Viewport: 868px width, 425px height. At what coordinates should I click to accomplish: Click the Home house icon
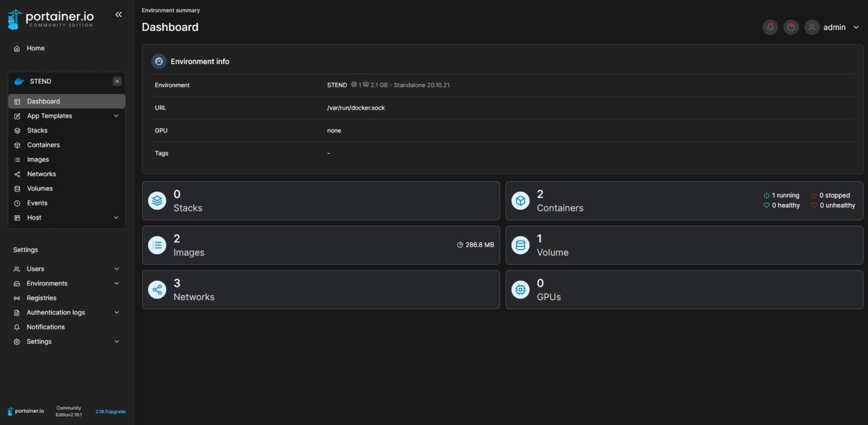click(17, 49)
